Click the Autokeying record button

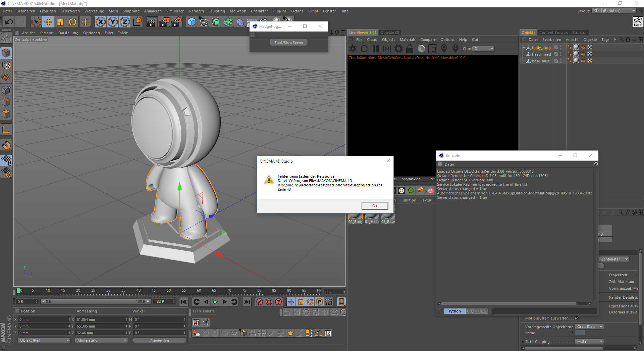[x=269, y=302]
